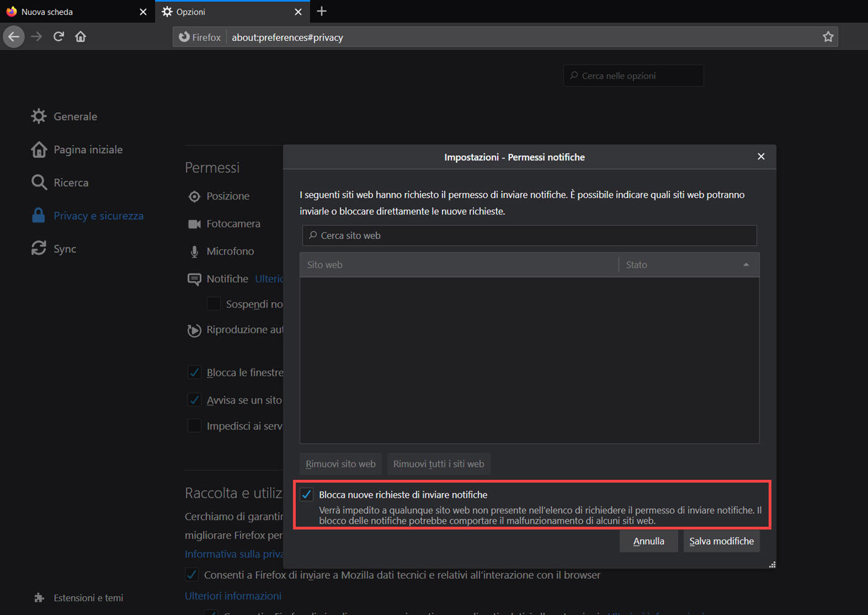Toggle the Blocca le finestre checkbox
Viewport: 868px width, 615px height.
click(x=194, y=373)
